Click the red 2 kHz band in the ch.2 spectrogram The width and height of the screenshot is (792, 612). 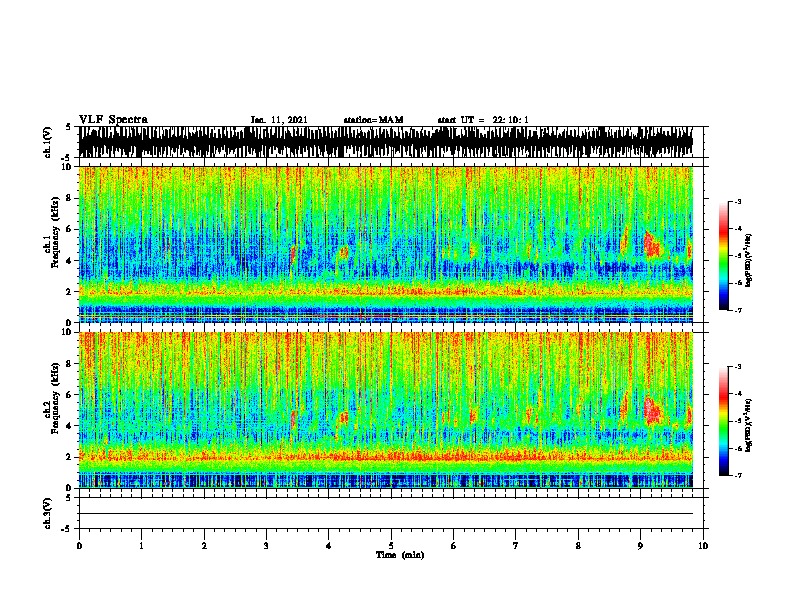(386, 457)
